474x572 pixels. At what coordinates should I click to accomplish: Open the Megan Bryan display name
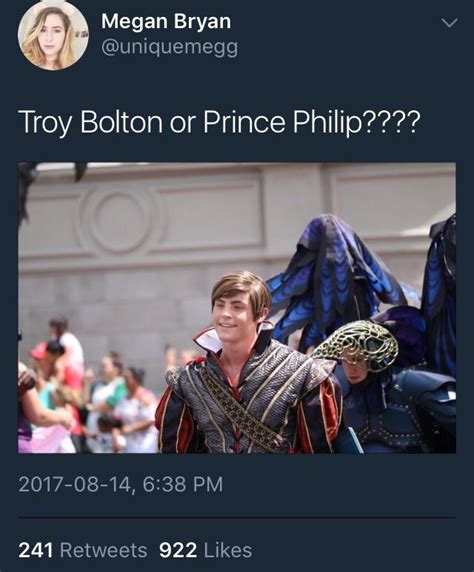tap(166, 21)
